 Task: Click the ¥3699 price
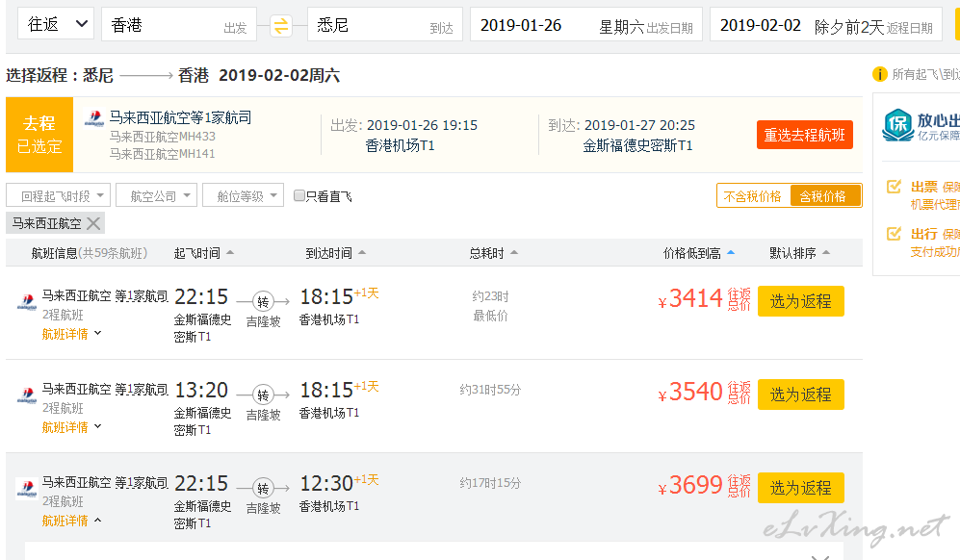click(x=690, y=485)
